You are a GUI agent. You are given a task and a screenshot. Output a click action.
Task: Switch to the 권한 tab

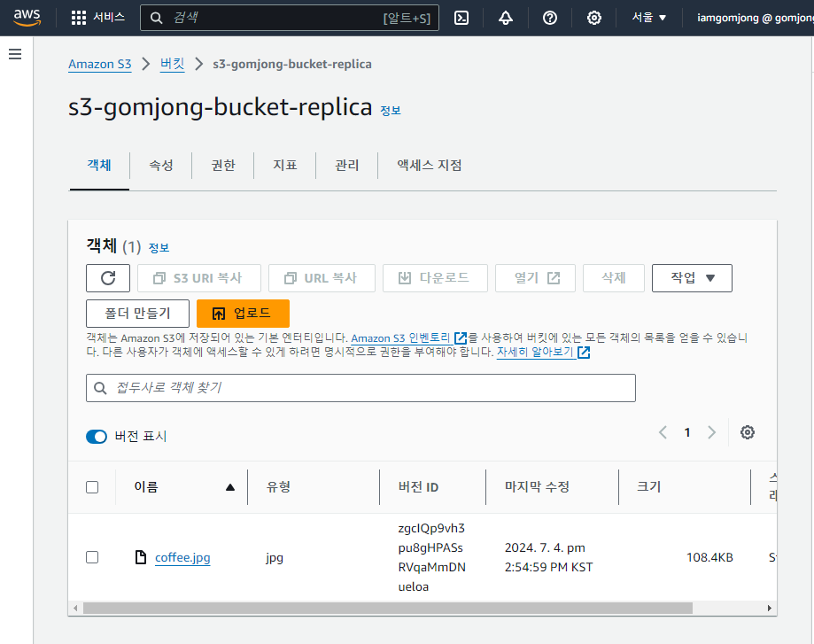point(223,165)
